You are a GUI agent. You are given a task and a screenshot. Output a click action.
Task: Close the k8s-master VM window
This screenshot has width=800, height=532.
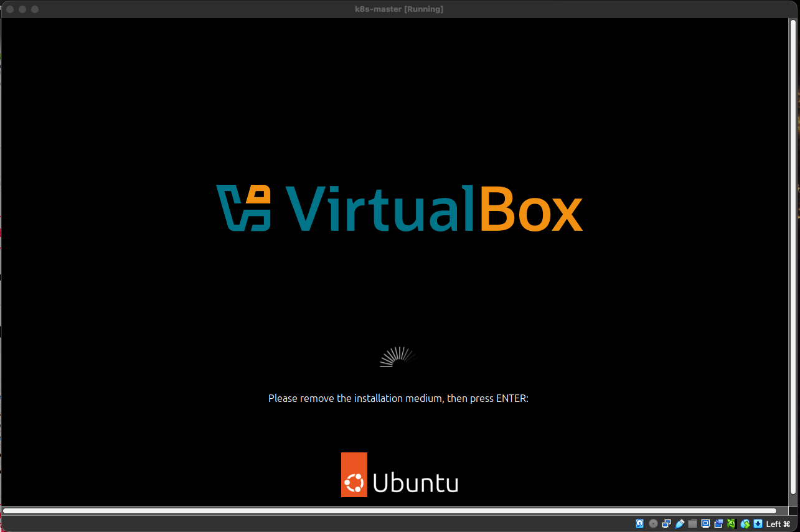10,9
